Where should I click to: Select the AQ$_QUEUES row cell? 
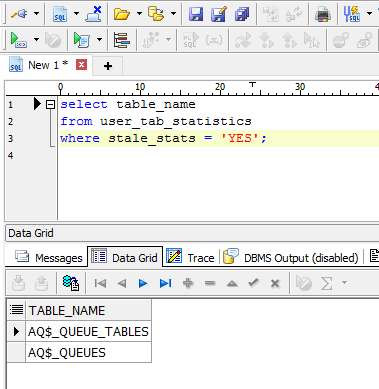pyautogui.click(x=88, y=353)
